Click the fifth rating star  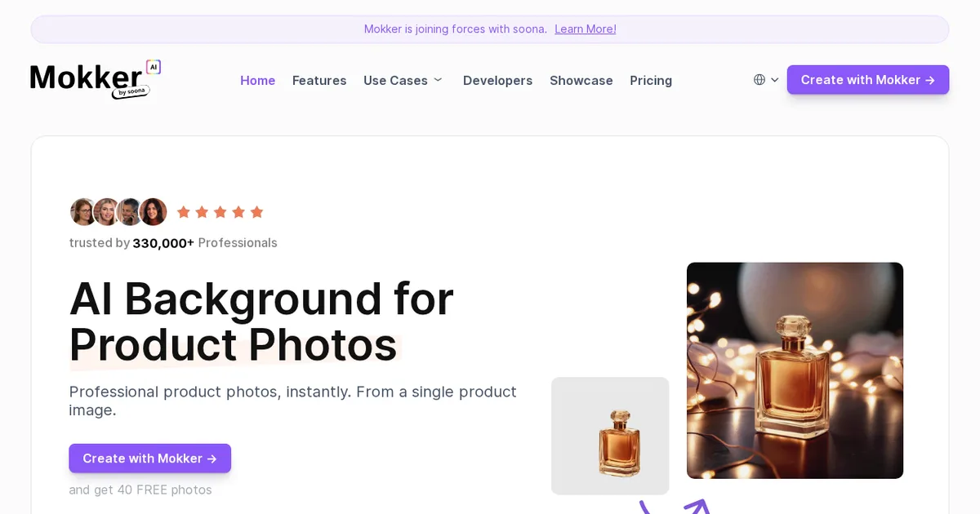click(256, 212)
